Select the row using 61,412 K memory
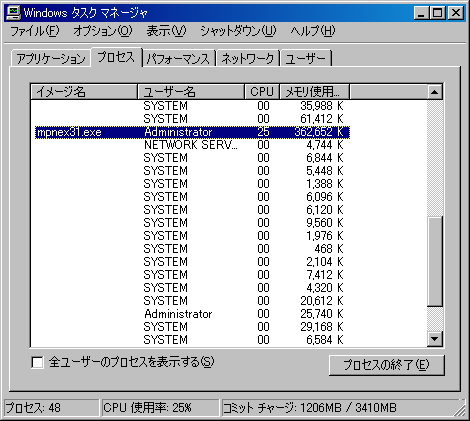Image resolution: width=470 pixels, height=421 pixels. pos(192,119)
